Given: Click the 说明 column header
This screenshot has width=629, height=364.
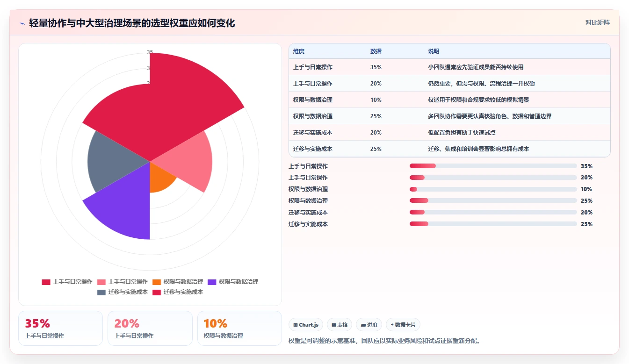Looking at the screenshot, I should pos(434,51).
